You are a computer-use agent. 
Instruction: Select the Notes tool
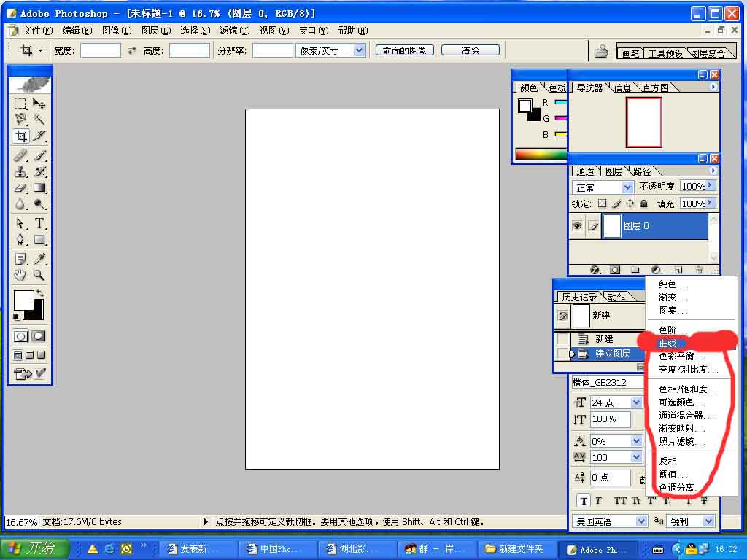(20, 259)
